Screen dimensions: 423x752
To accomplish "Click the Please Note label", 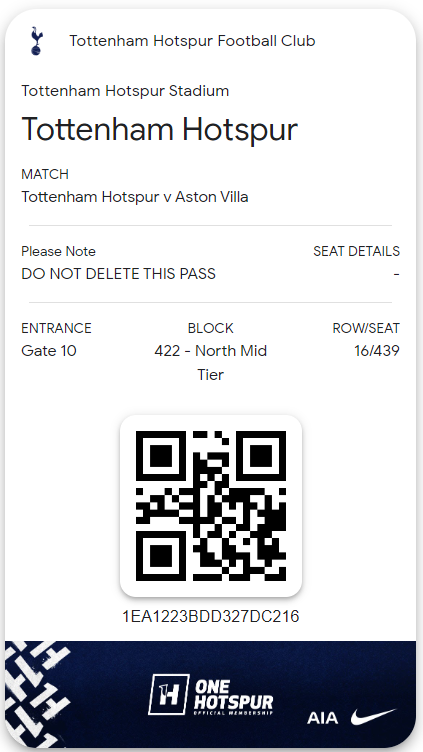I will click(59, 251).
